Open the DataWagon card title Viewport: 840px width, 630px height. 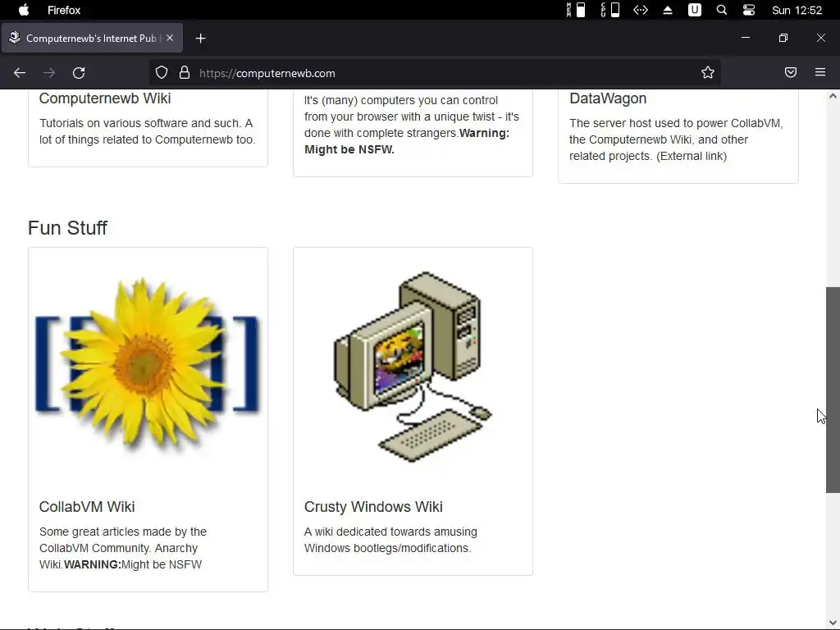point(608,98)
